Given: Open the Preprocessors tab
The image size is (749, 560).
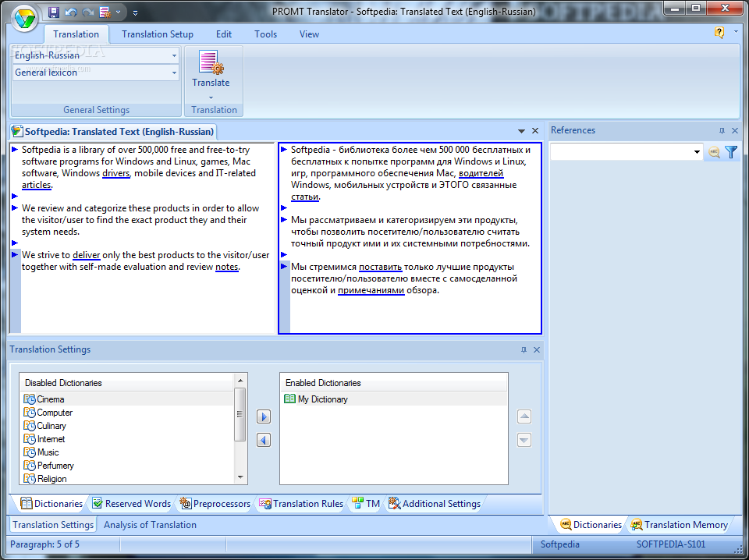Looking at the screenshot, I should [x=215, y=504].
